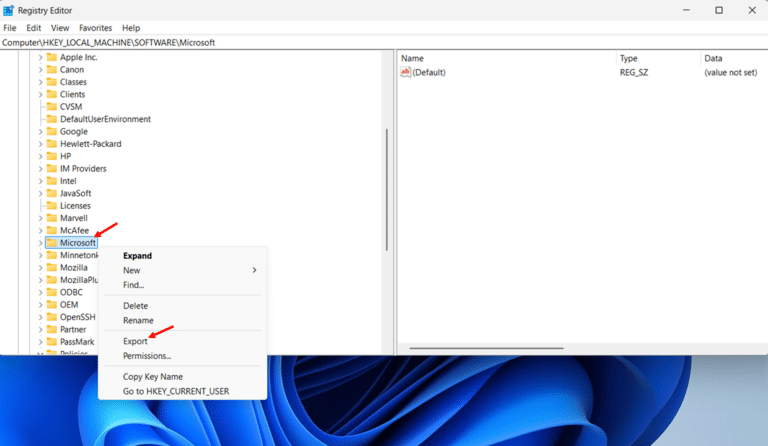Click the Intel folder icon

(x=51, y=181)
